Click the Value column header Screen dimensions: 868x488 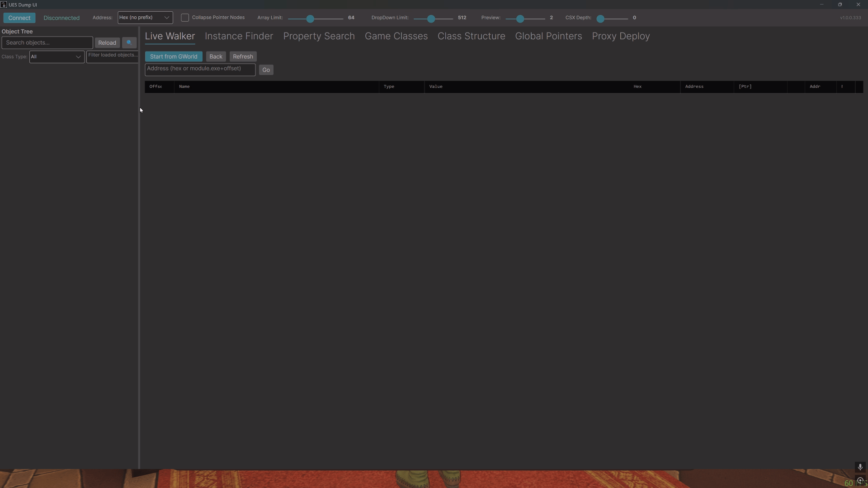point(527,87)
